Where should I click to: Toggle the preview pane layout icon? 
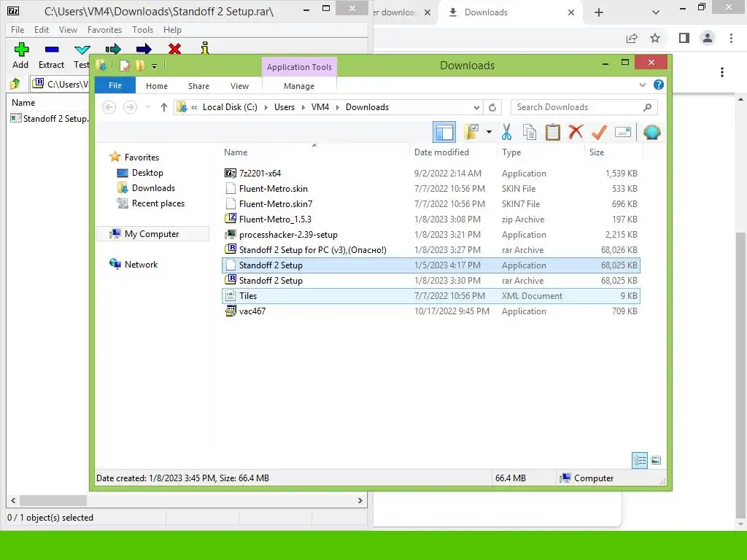coord(444,133)
